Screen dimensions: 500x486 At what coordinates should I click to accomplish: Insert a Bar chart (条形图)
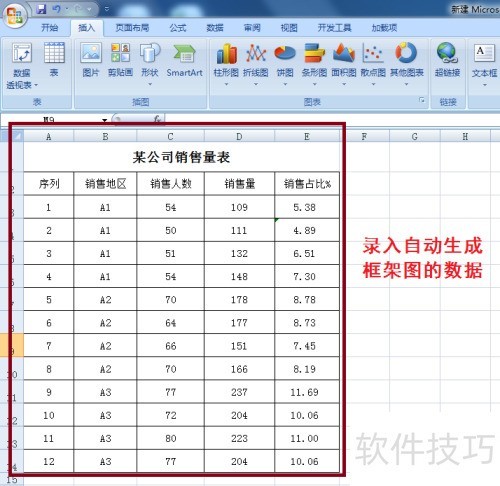[314, 63]
